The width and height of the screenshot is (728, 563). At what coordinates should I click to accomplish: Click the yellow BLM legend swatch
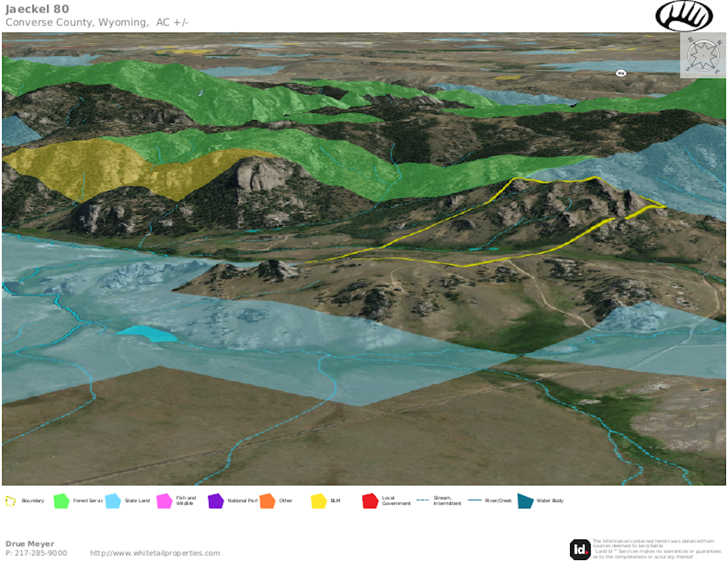318,501
